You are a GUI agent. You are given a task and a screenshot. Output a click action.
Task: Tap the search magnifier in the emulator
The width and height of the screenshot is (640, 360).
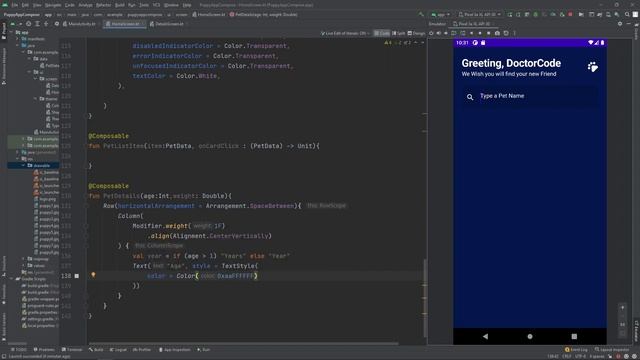tap(470, 97)
